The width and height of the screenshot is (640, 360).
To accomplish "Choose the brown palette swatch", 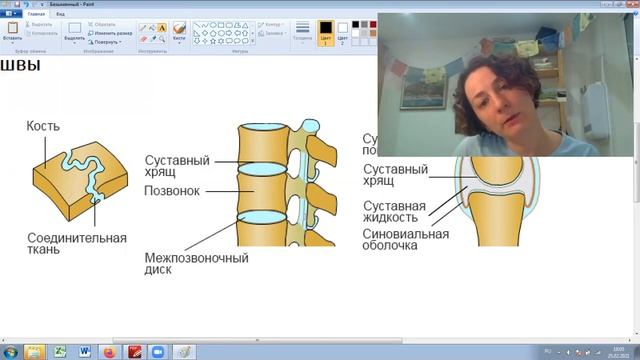I will click(373, 33).
